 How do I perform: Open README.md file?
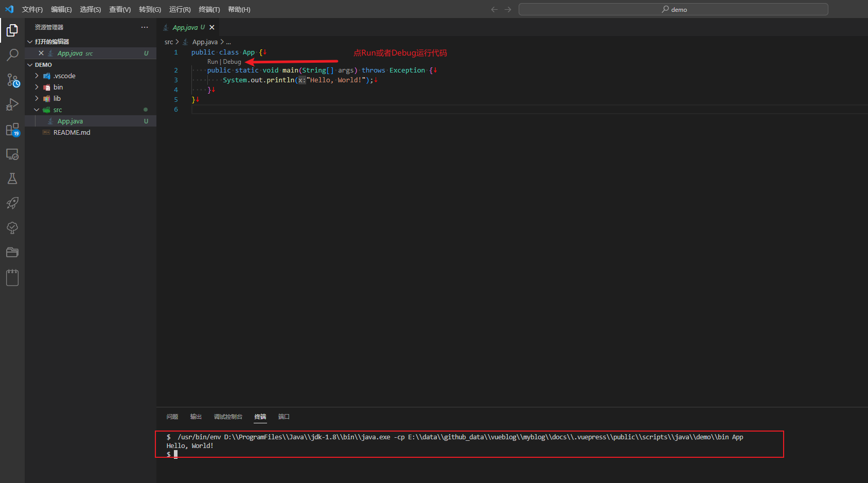[x=91, y=132]
